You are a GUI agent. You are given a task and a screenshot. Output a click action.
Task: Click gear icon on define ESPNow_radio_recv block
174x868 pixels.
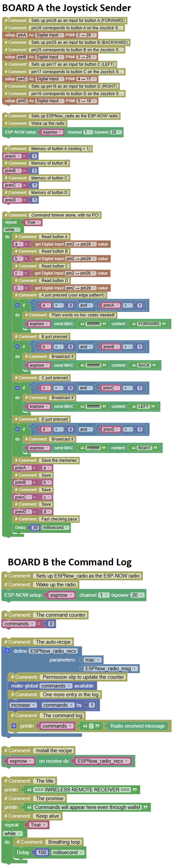pos(7,651)
